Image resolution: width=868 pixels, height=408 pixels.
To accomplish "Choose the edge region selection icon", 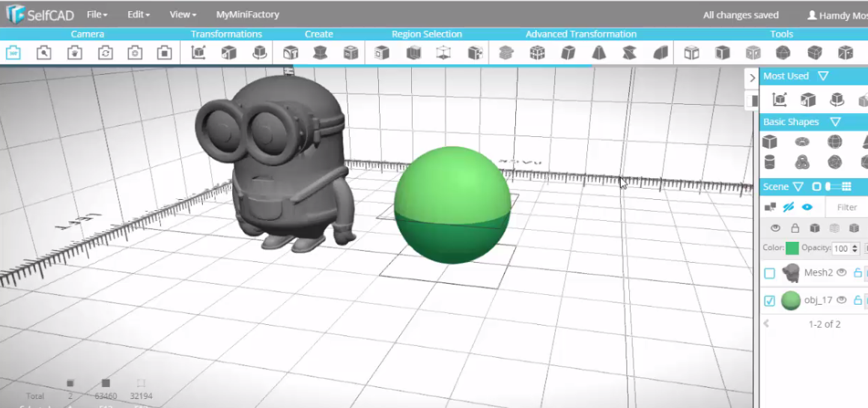I will coord(413,53).
